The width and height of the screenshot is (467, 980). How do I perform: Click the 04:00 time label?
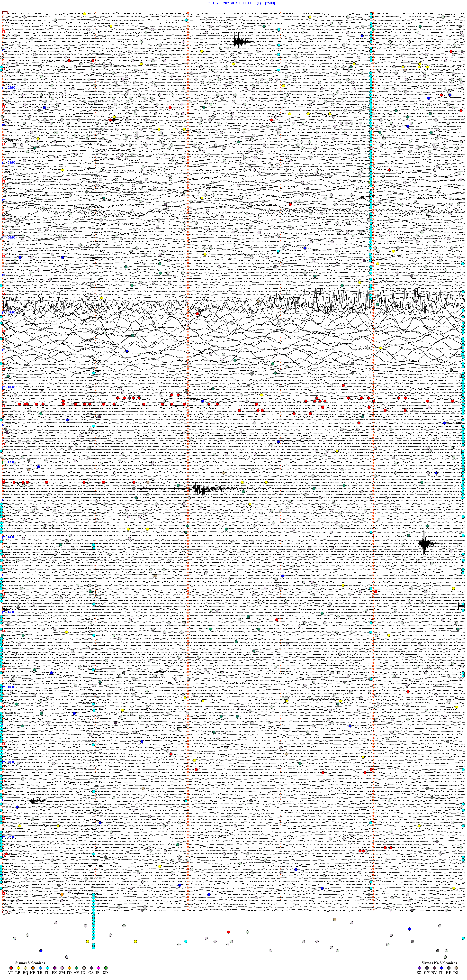11,163
